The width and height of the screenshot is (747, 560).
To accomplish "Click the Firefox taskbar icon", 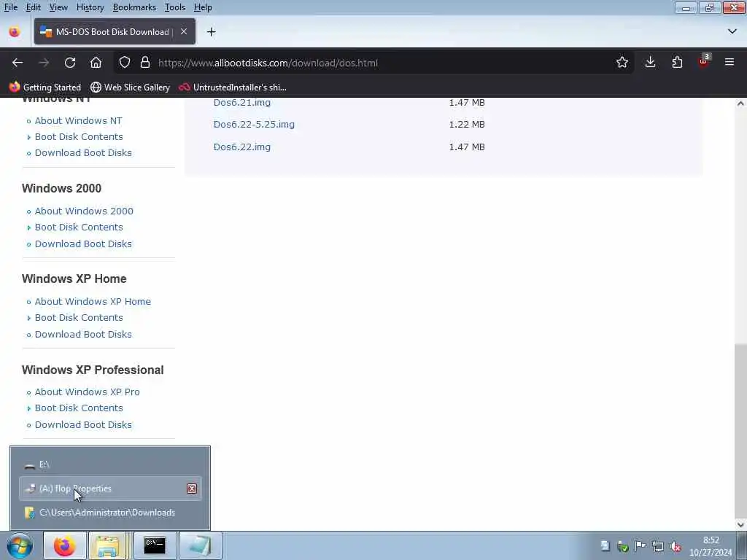I will [x=64, y=545].
